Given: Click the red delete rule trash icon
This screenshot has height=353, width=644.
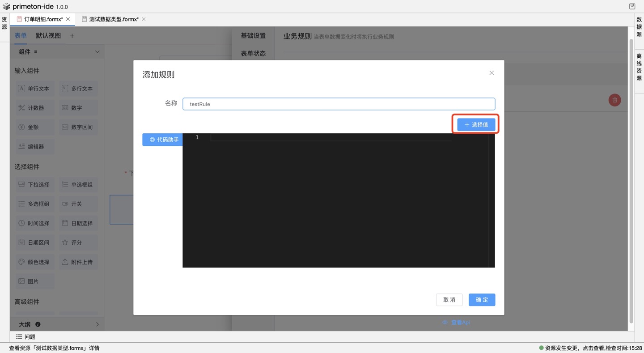Looking at the screenshot, I should point(614,100).
